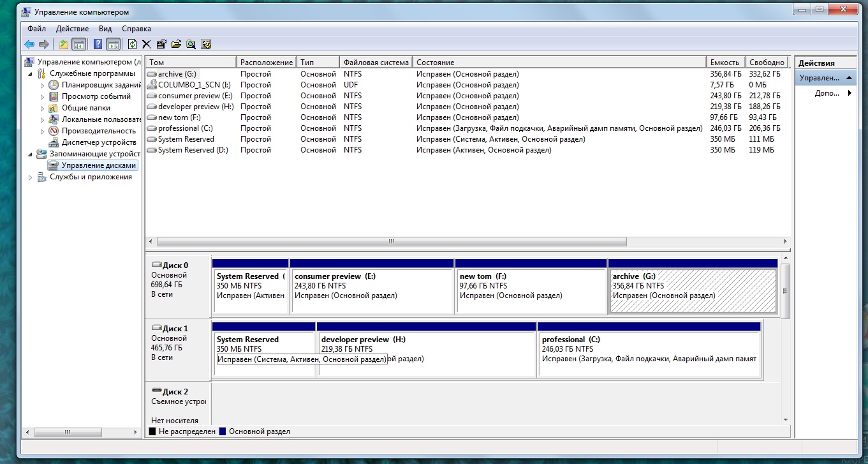Viewport: 868px width, 464px height.
Task: Click the Диск 0 drive icon
Action: click(x=156, y=265)
